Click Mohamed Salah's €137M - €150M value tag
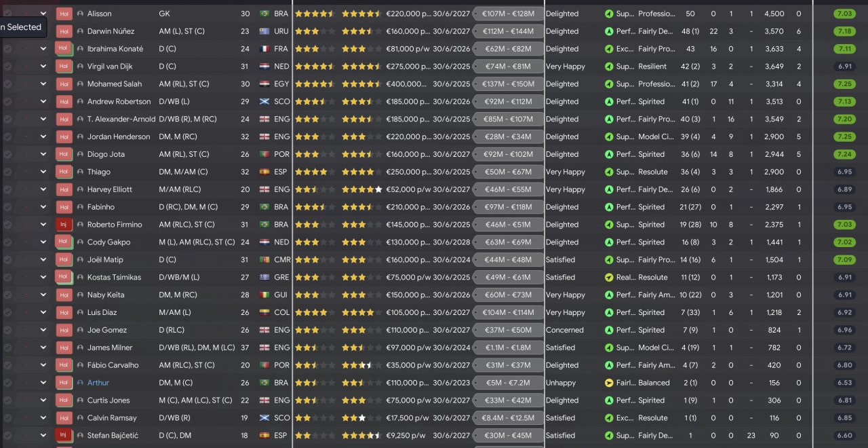The image size is (868, 448). (x=508, y=84)
